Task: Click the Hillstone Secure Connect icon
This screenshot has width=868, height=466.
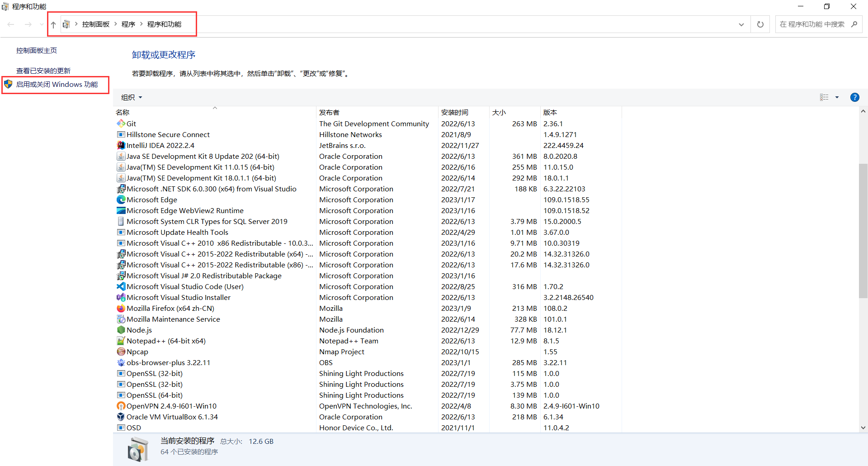Action: (121, 134)
